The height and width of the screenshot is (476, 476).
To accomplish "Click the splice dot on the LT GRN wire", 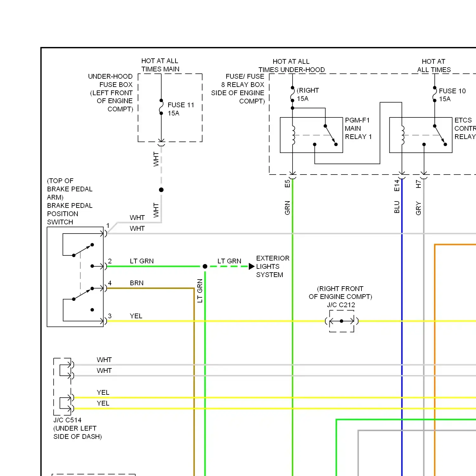I will click(x=205, y=266).
